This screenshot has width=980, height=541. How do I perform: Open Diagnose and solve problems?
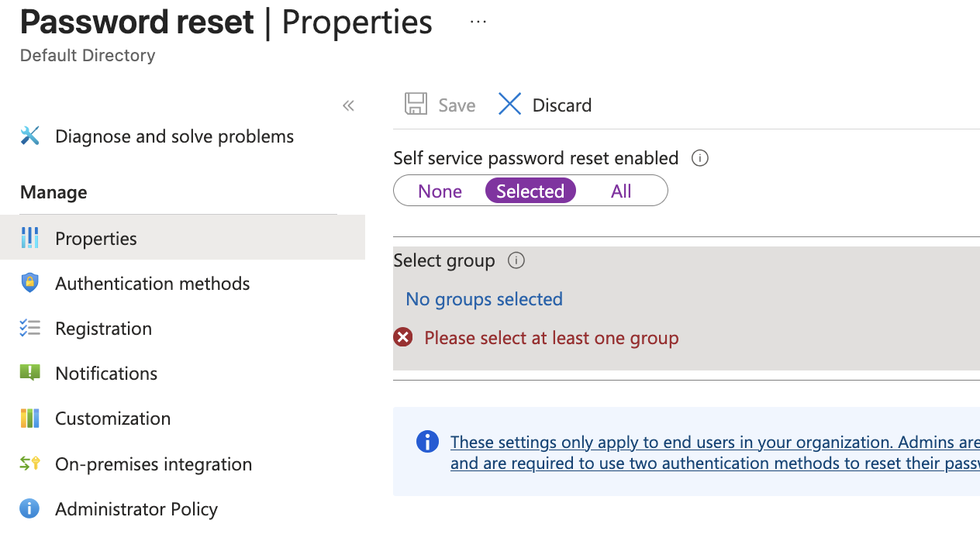point(174,136)
